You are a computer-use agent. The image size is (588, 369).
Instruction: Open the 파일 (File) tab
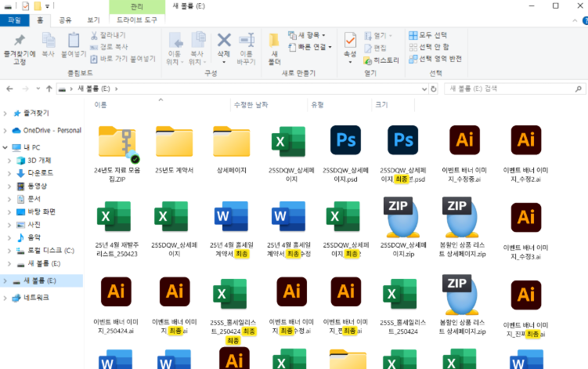point(14,20)
